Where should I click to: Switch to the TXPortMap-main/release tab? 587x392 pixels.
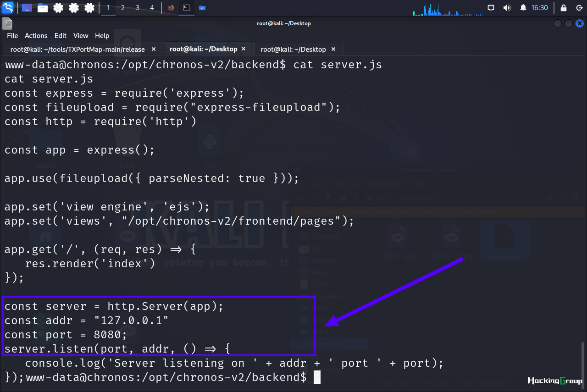coord(78,49)
